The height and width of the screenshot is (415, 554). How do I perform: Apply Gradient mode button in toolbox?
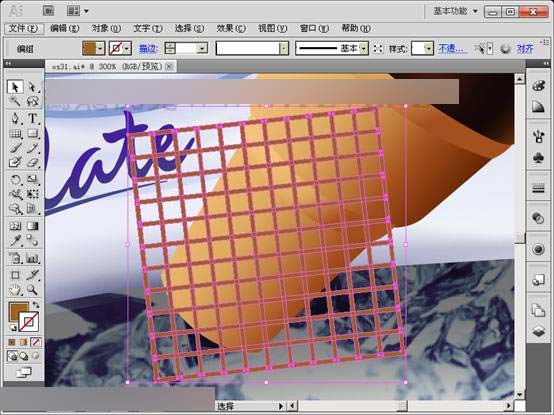pyautogui.click(x=24, y=342)
